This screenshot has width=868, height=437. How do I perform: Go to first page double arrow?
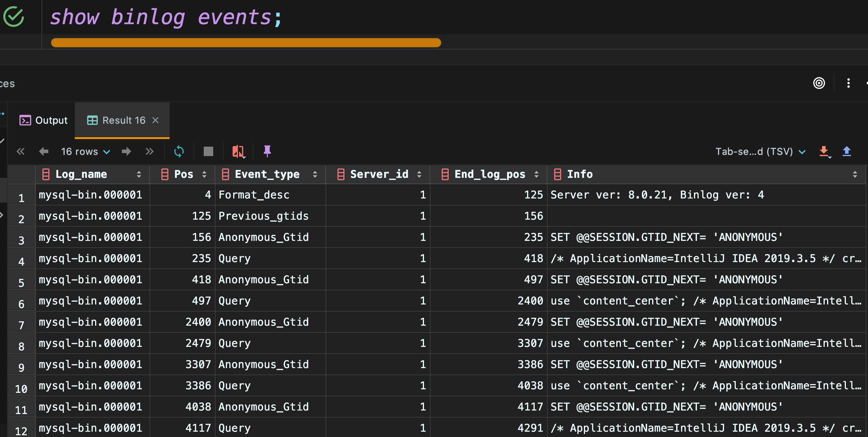pos(21,151)
